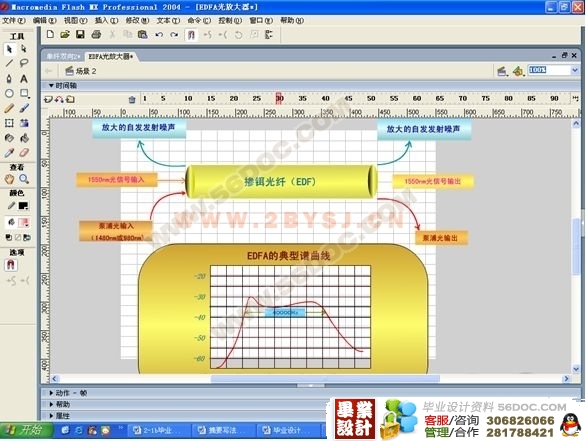This screenshot has width=586, height=441.
Task: Select the Text tool
Action: coord(24,78)
